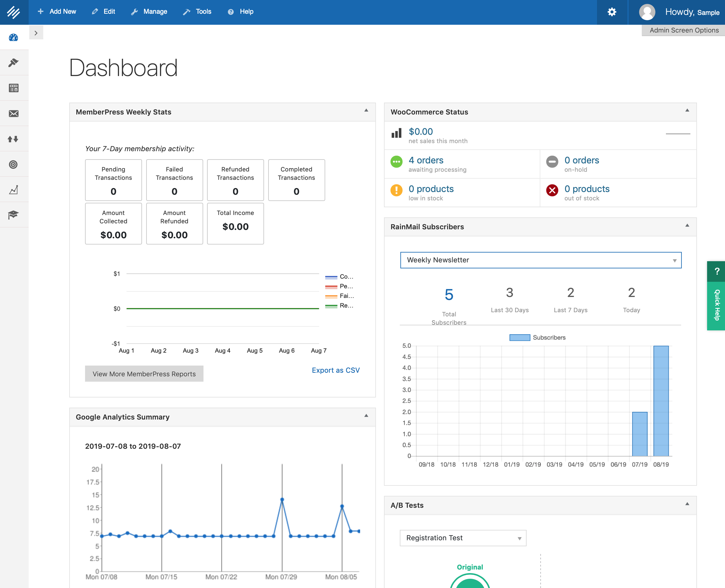Click the yellow low in stock icon

(396, 190)
